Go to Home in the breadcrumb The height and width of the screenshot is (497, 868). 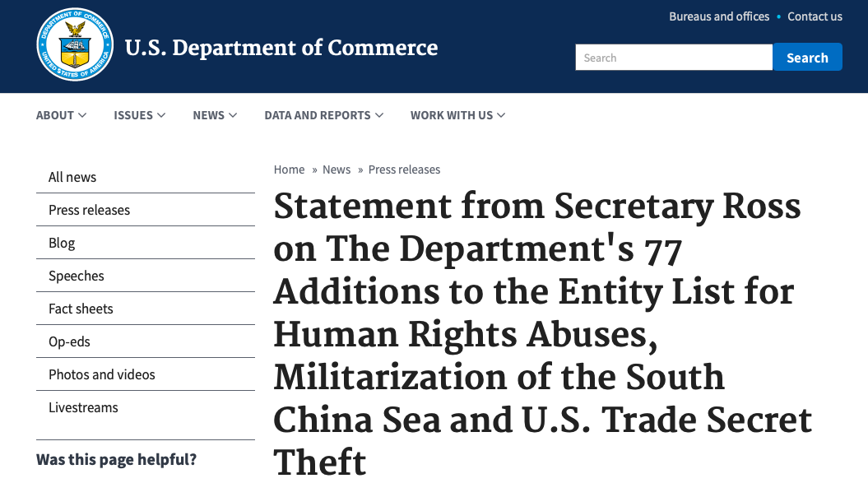(x=289, y=170)
